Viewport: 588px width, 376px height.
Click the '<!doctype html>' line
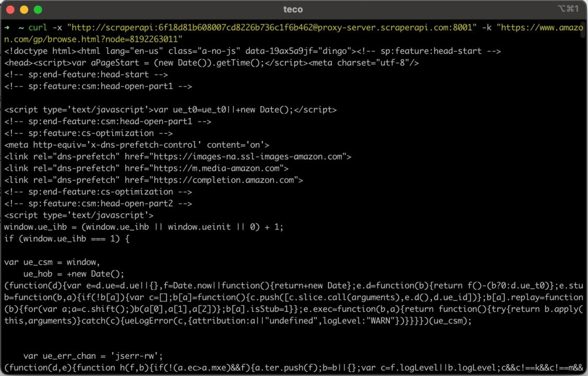(x=253, y=51)
